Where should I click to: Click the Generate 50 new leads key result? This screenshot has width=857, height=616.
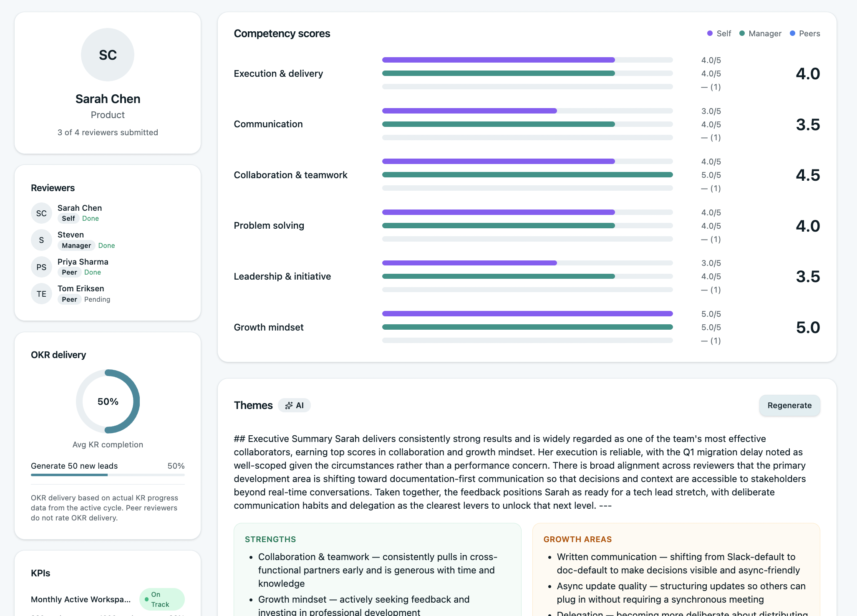74,466
